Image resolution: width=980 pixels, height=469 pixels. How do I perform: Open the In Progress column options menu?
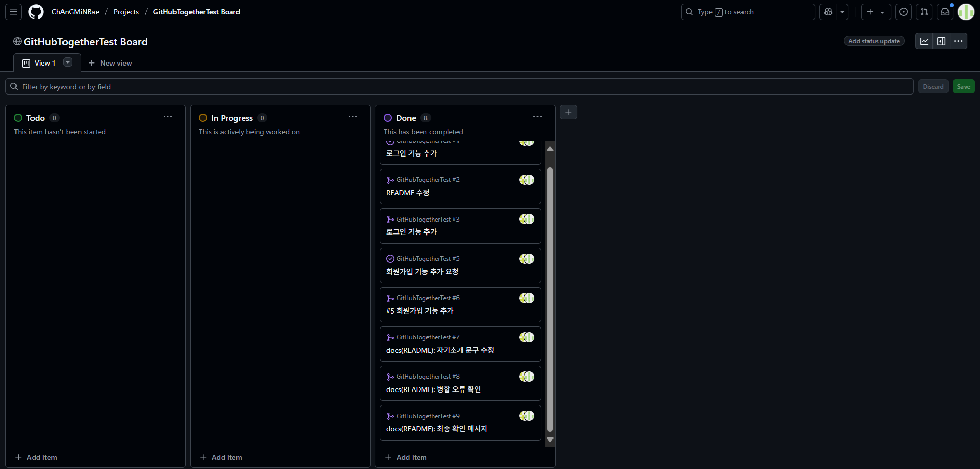[353, 117]
